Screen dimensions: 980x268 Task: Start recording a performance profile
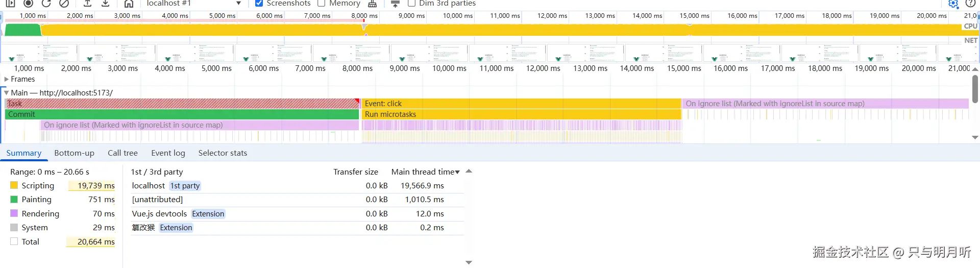[29, 3]
